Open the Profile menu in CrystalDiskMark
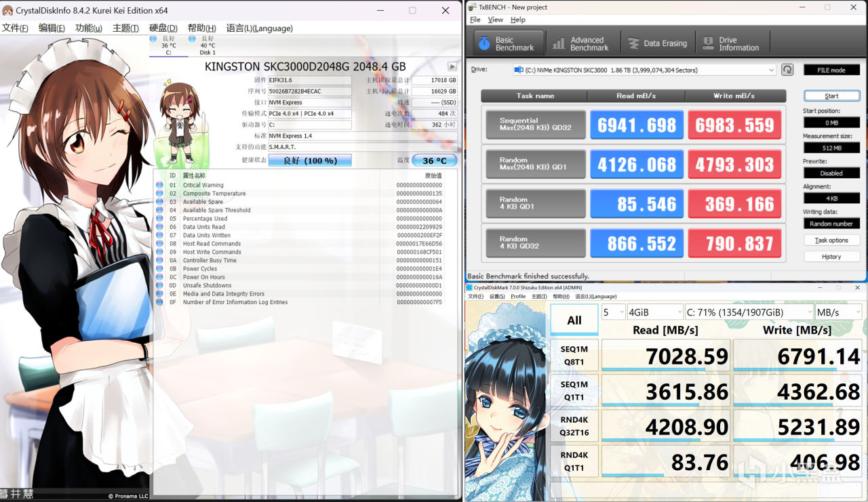The image size is (868, 502). 518,296
